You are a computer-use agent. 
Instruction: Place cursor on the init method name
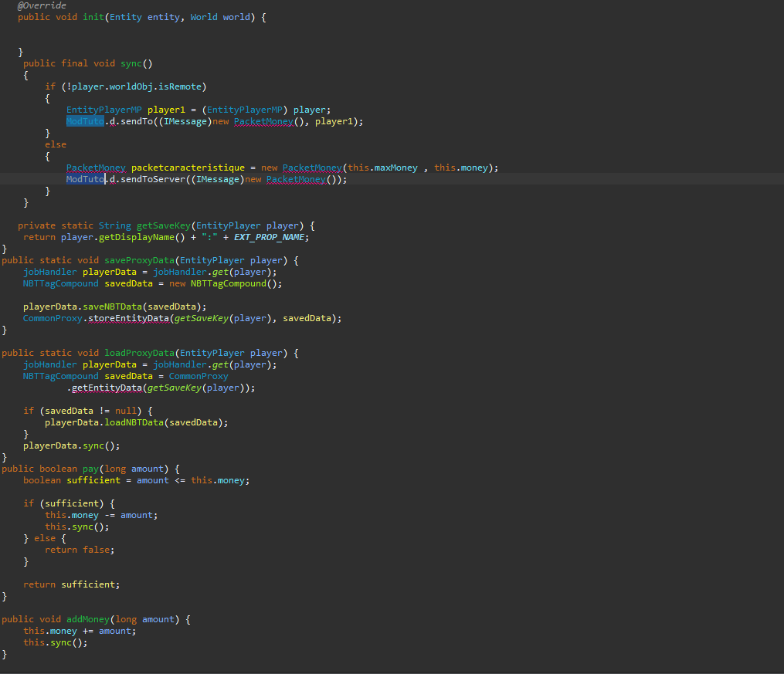93,17
